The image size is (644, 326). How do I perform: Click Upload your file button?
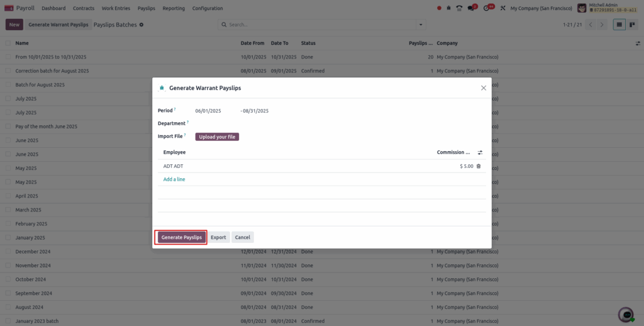click(217, 137)
